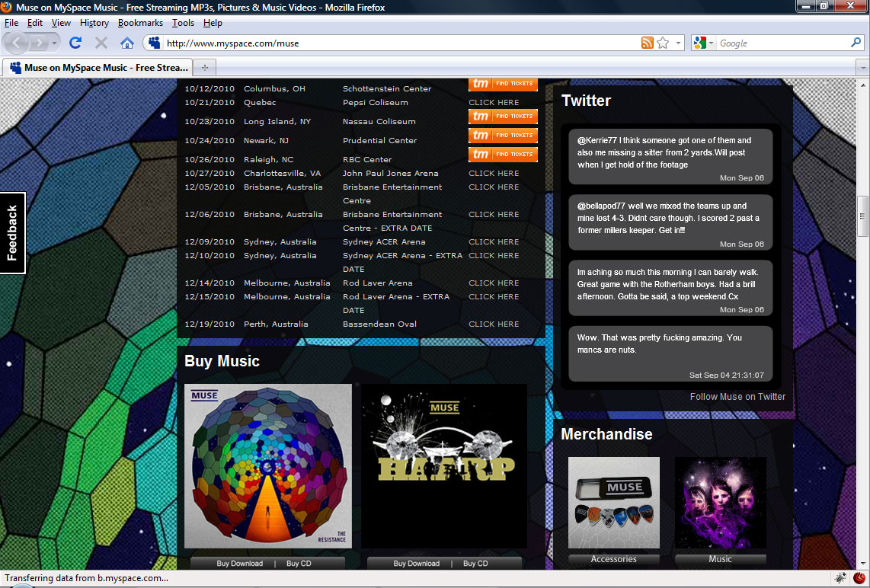Screen dimensions: 870x588
Task: Click the red status bar add-on icon
Action: pyautogui.click(x=859, y=578)
